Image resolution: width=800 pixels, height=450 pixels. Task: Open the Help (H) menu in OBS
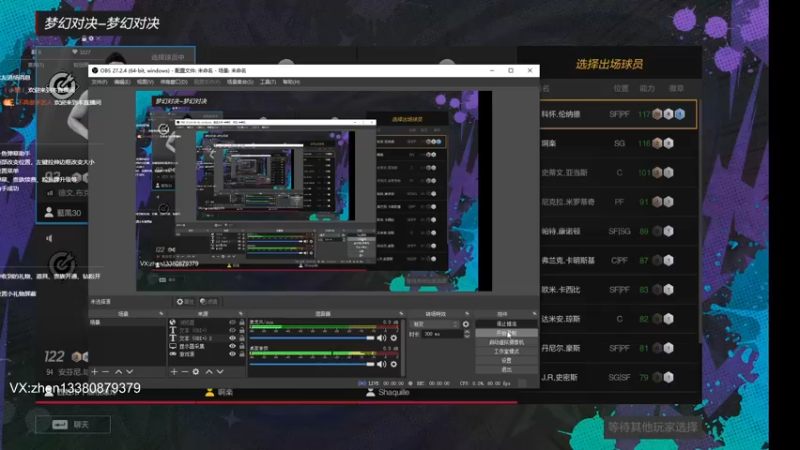[291, 82]
